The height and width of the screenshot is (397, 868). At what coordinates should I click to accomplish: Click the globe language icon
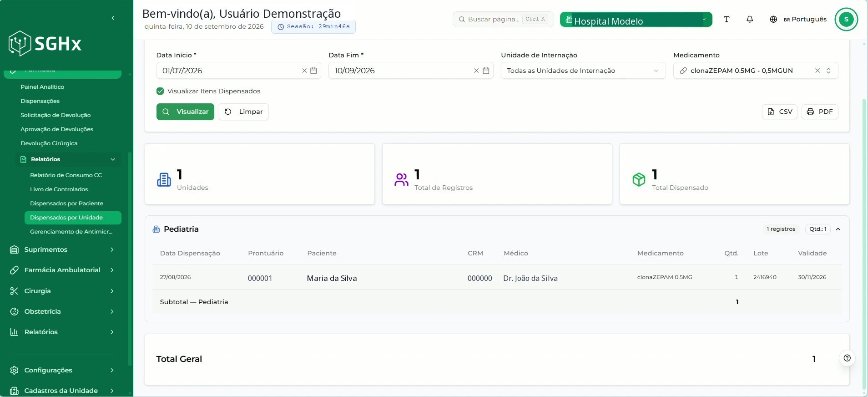[x=773, y=19]
